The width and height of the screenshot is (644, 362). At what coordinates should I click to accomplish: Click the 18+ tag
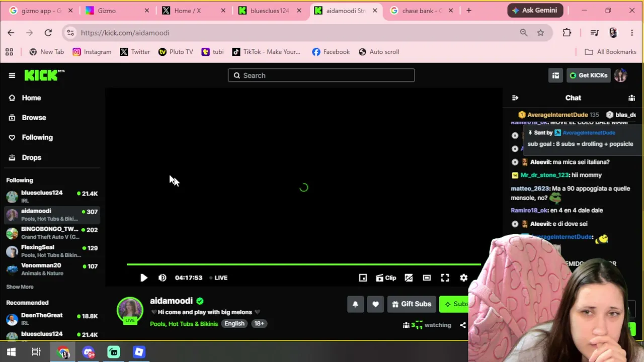(259, 324)
